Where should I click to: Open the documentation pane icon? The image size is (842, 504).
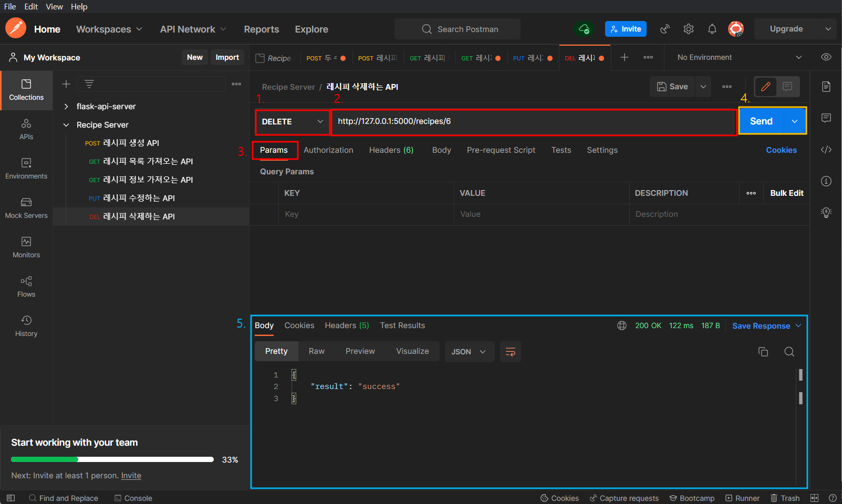pyautogui.click(x=826, y=87)
